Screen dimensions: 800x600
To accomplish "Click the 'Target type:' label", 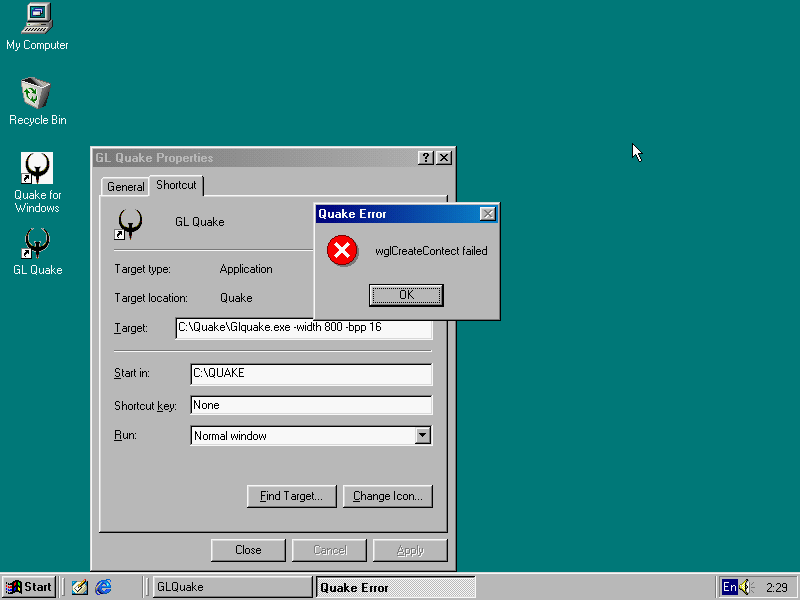I will tap(142, 269).
